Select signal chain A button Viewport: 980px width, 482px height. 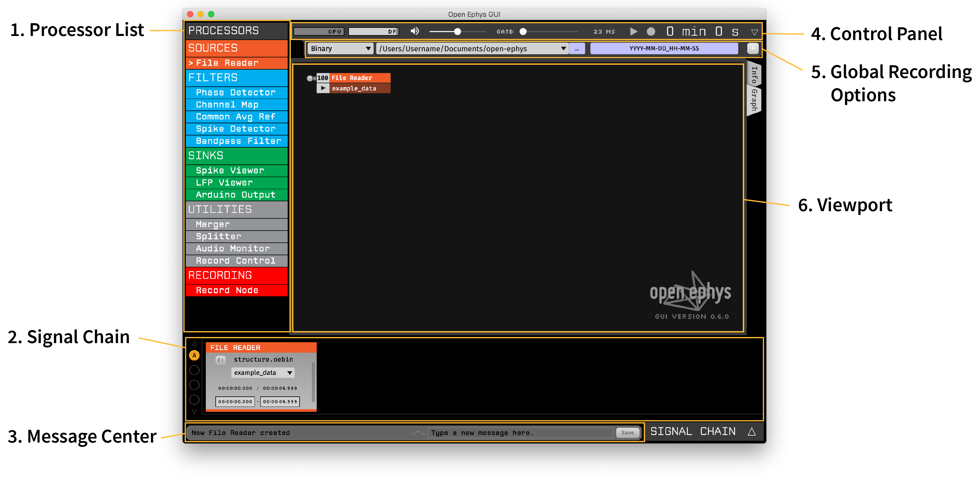194,356
